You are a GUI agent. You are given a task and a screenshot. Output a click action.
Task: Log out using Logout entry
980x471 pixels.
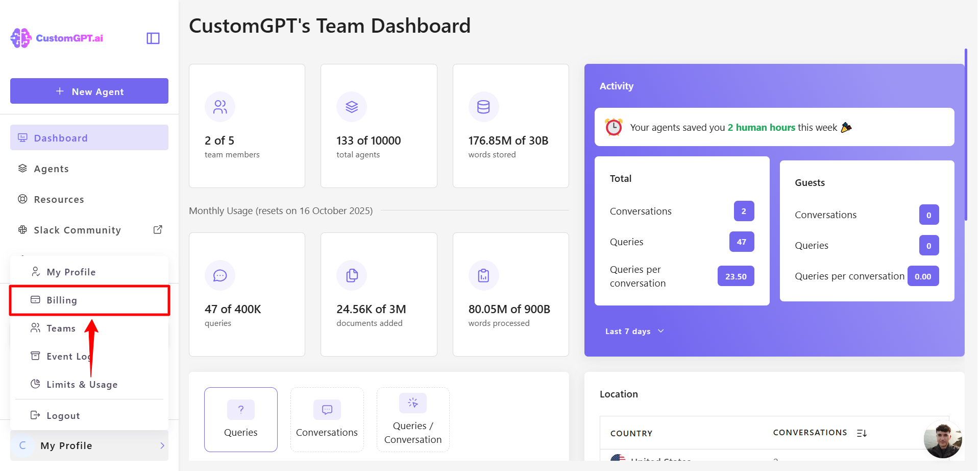[x=89, y=415]
